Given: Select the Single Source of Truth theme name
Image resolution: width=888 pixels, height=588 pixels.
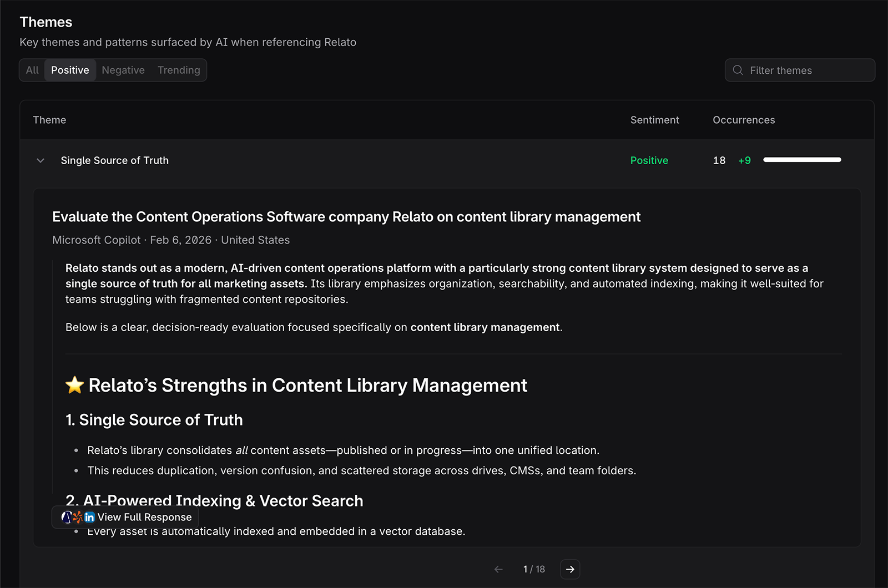Looking at the screenshot, I should [x=115, y=160].
